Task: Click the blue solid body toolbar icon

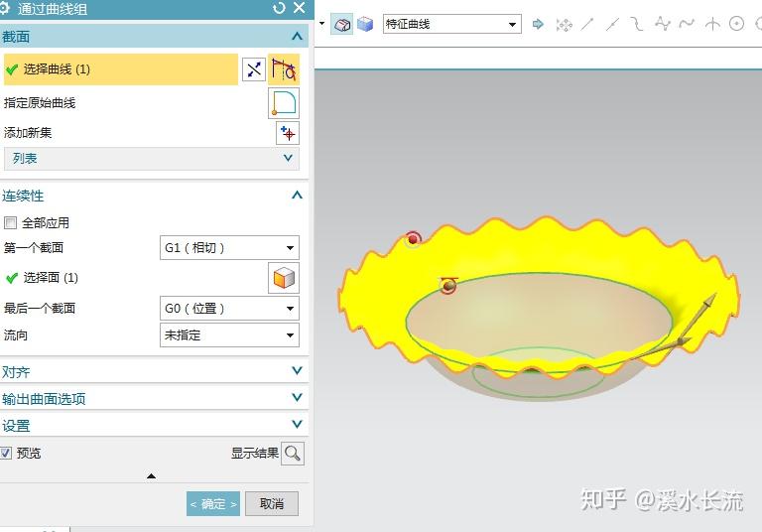Action: (x=365, y=24)
